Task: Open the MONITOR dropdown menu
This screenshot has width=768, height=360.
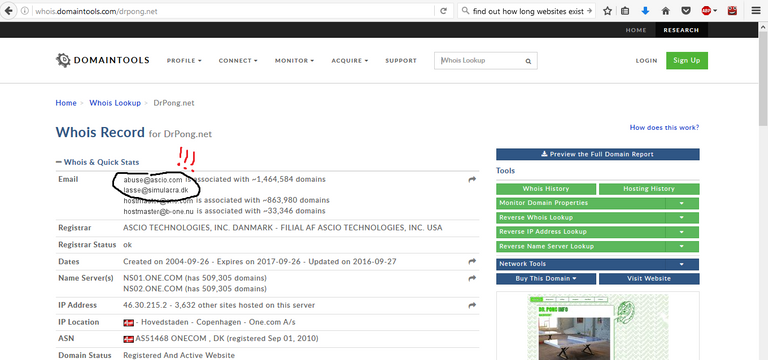Action: (x=294, y=61)
